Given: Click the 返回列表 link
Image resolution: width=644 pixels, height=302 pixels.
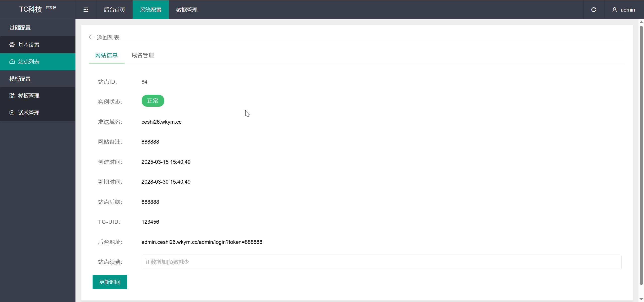Looking at the screenshot, I should 108,38.
